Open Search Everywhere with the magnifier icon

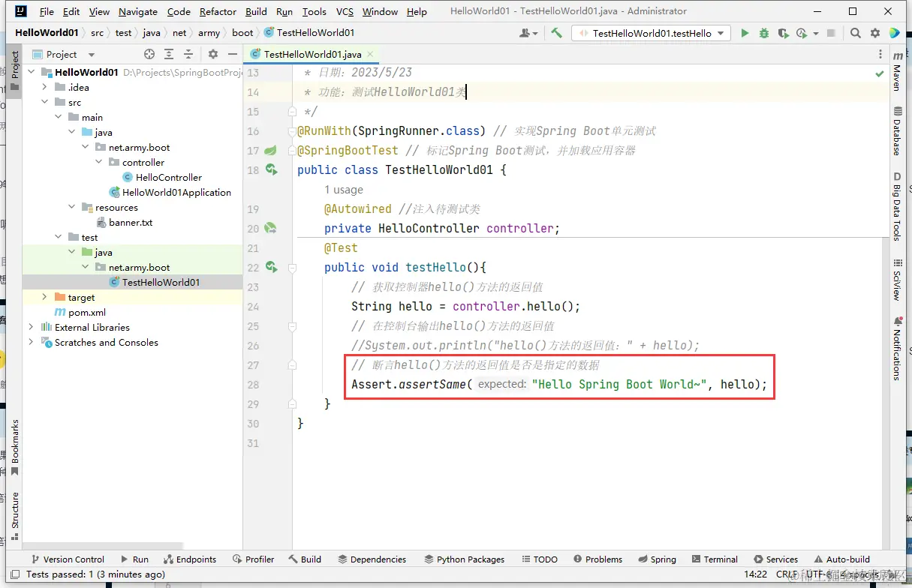pos(856,33)
